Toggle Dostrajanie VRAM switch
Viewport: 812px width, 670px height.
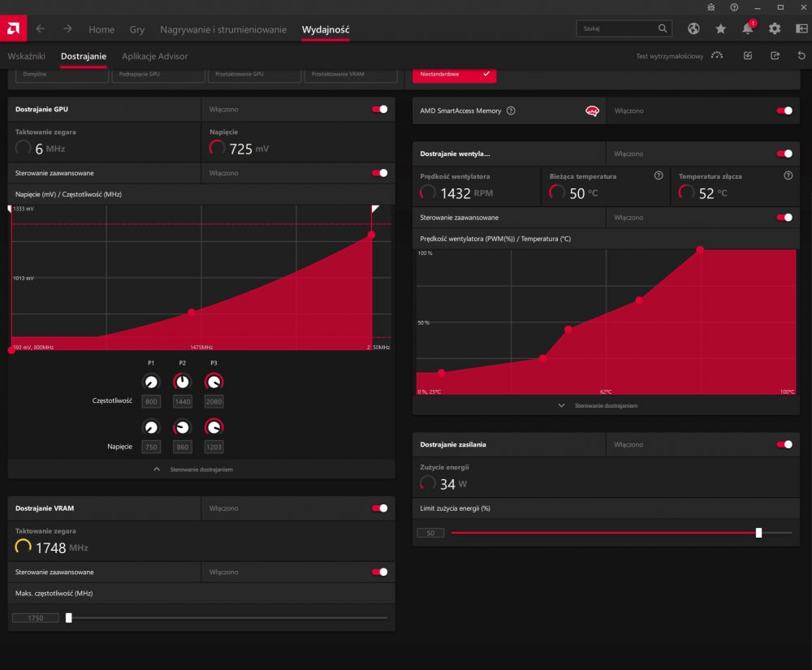click(x=379, y=508)
